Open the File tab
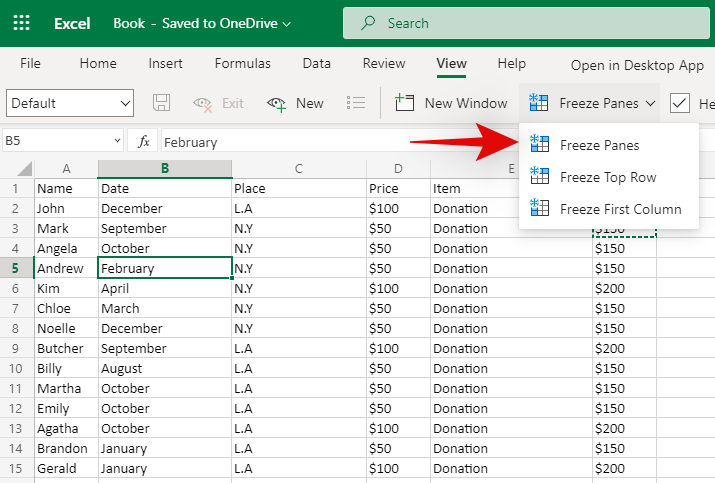The width and height of the screenshot is (715, 483). pyautogui.click(x=30, y=63)
